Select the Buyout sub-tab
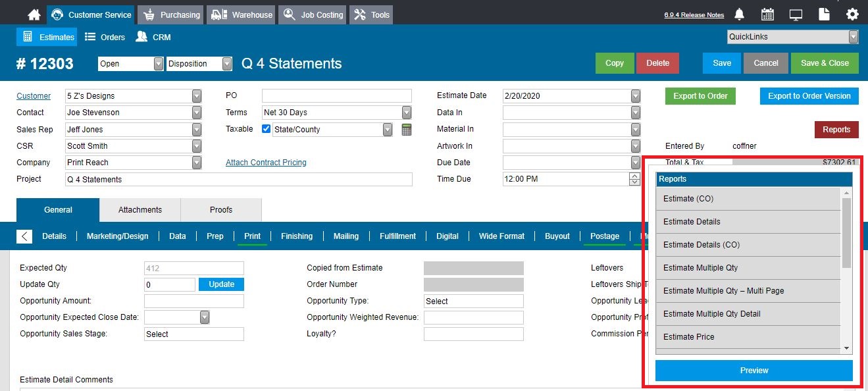Image resolution: width=868 pixels, height=391 pixels. (557, 236)
